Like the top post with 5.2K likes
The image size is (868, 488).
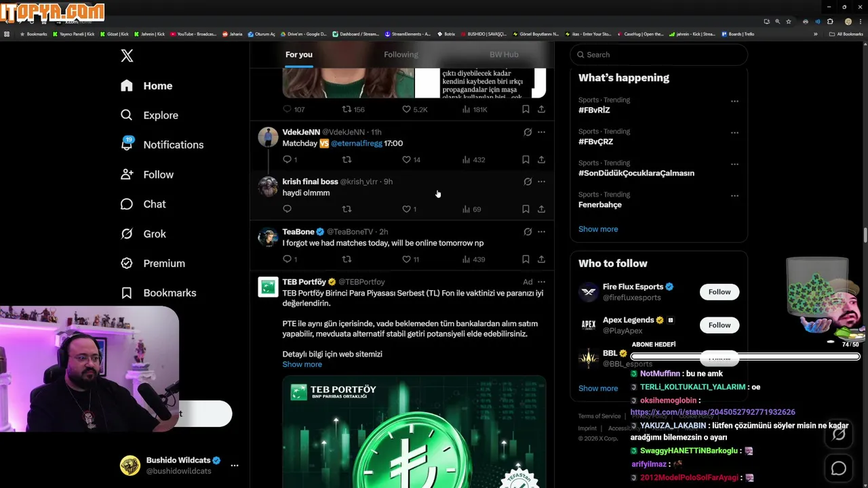pos(414,109)
